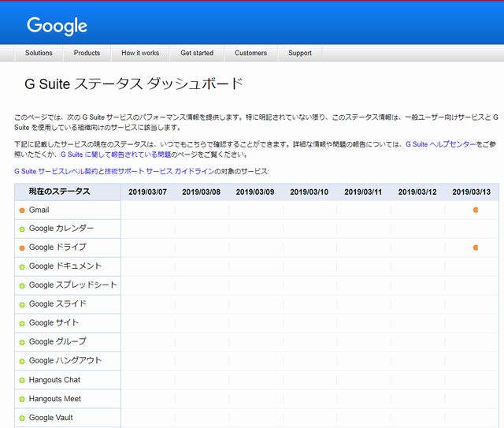This screenshot has width=504, height=428.
Task: Click Google ドライブ orange status dot
Action: click(22, 248)
